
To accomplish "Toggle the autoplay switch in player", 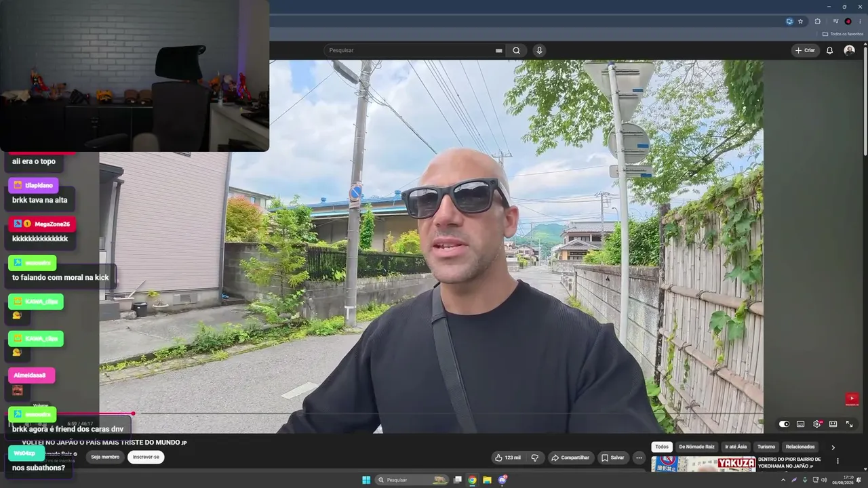I will pos(785,424).
